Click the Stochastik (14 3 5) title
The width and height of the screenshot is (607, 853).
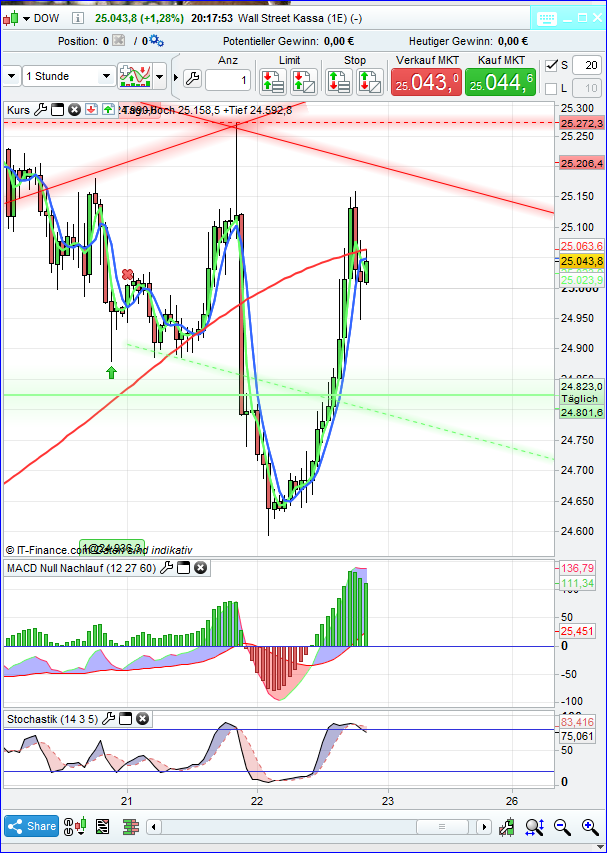52,719
